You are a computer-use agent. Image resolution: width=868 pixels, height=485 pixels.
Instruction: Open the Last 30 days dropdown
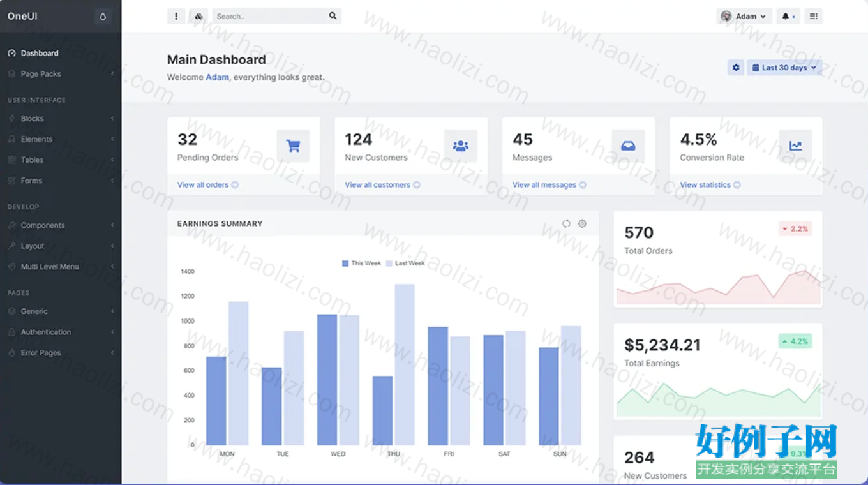pos(784,67)
